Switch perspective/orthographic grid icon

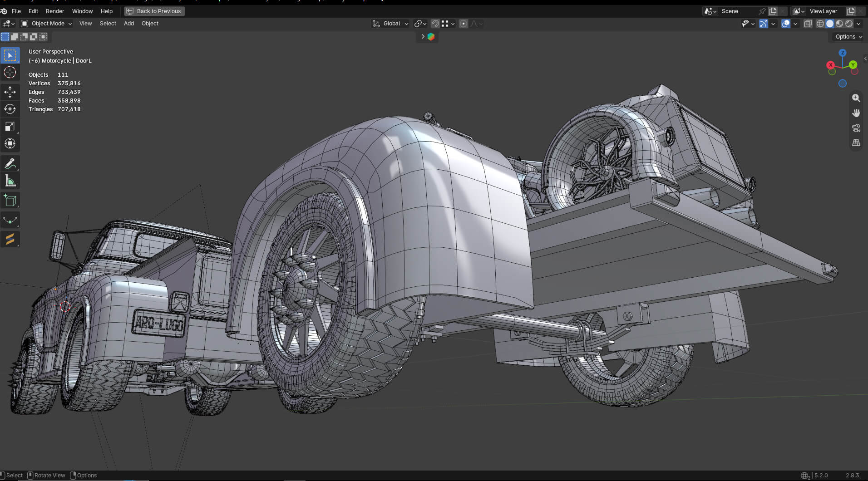pyautogui.click(x=856, y=143)
